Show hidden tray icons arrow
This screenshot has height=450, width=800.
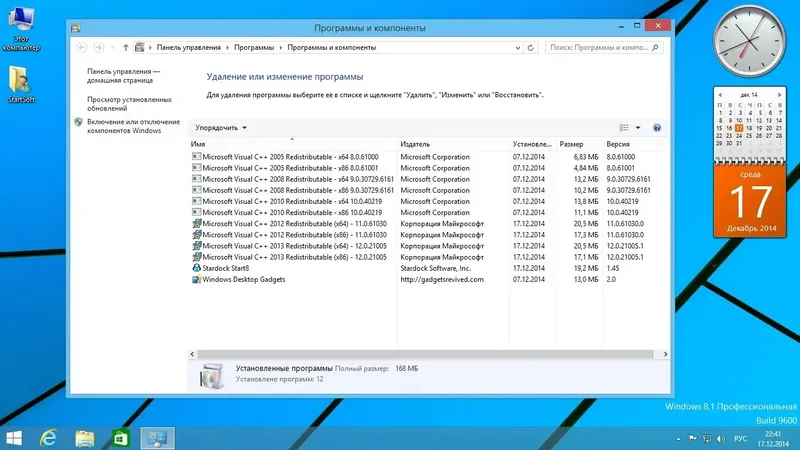click(x=678, y=439)
